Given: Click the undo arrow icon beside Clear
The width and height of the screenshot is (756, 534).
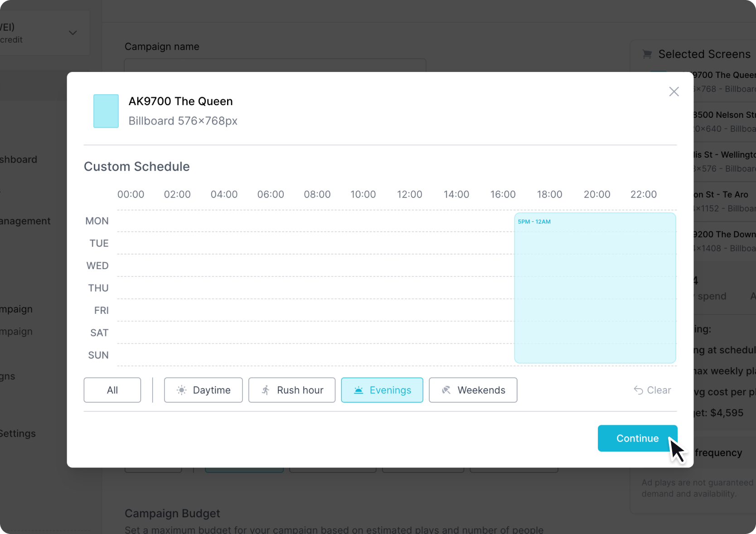Looking at the screenshot, I should 639,390.
